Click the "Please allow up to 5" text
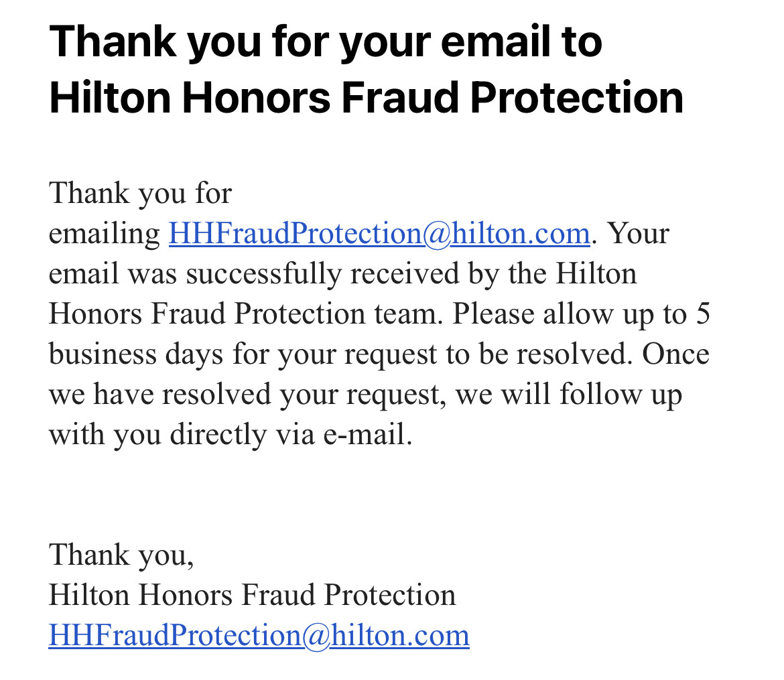The image size is (784, 680). (582, 314)
